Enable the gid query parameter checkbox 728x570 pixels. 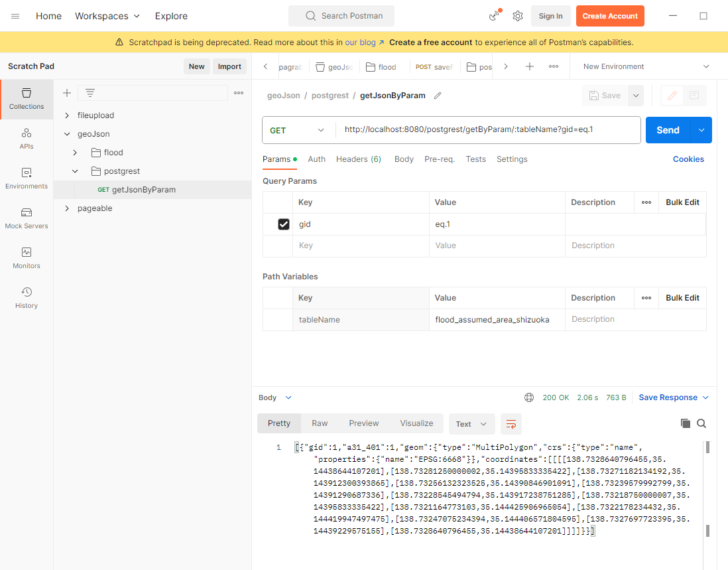click(x=284, y=224)
